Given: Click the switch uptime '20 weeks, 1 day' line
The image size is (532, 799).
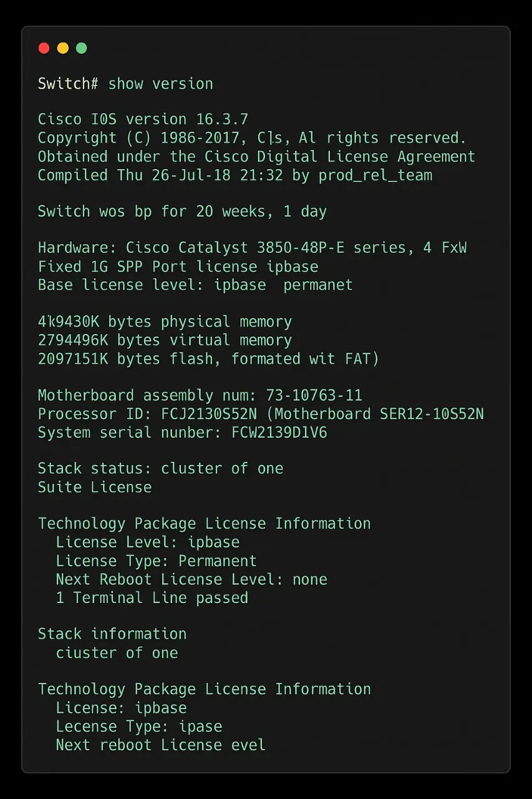Looking at the screenshot, I should pos(182,212).
